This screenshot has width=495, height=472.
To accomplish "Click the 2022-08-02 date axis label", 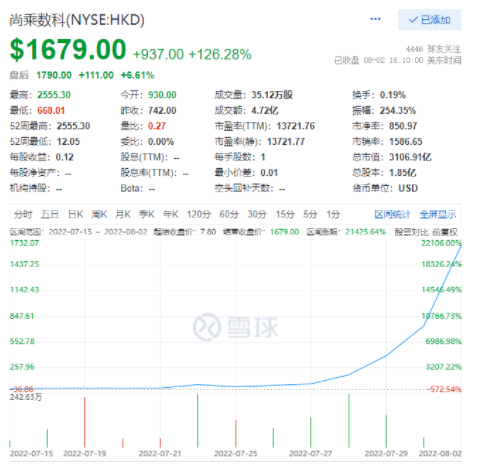I will pyautogui.click(x=440, y=454).
